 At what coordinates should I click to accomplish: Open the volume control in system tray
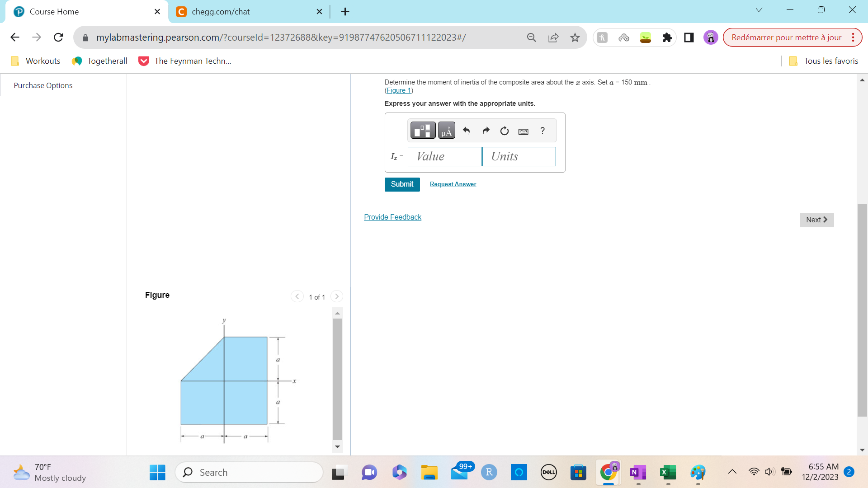tap(769, 471)
